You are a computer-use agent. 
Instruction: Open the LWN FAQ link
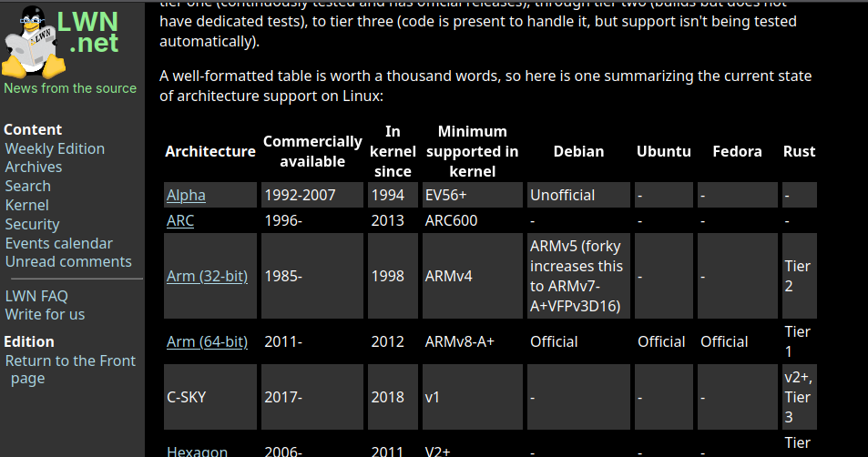click(36, 296)
